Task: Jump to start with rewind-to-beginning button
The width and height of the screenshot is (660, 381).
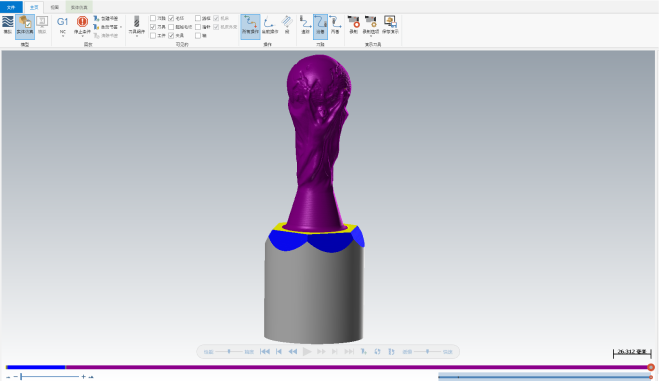Action: [x=265, y=352]
